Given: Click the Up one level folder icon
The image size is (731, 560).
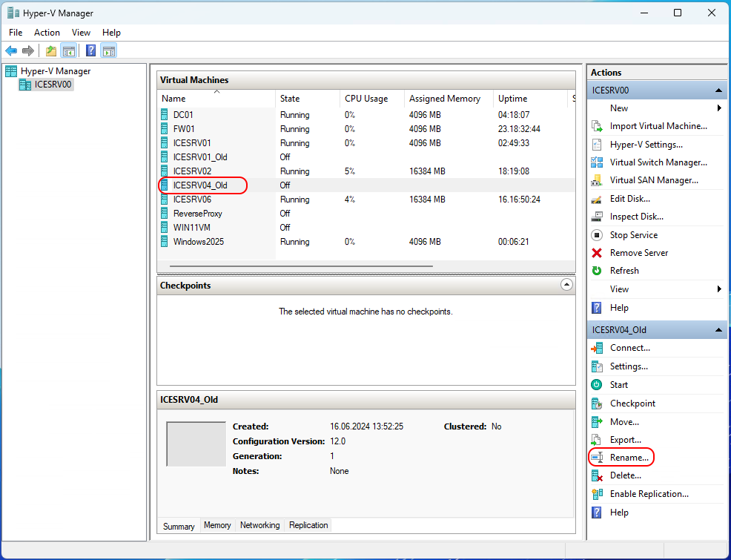Looking at the screenshot, I should [x=51, y=51].
